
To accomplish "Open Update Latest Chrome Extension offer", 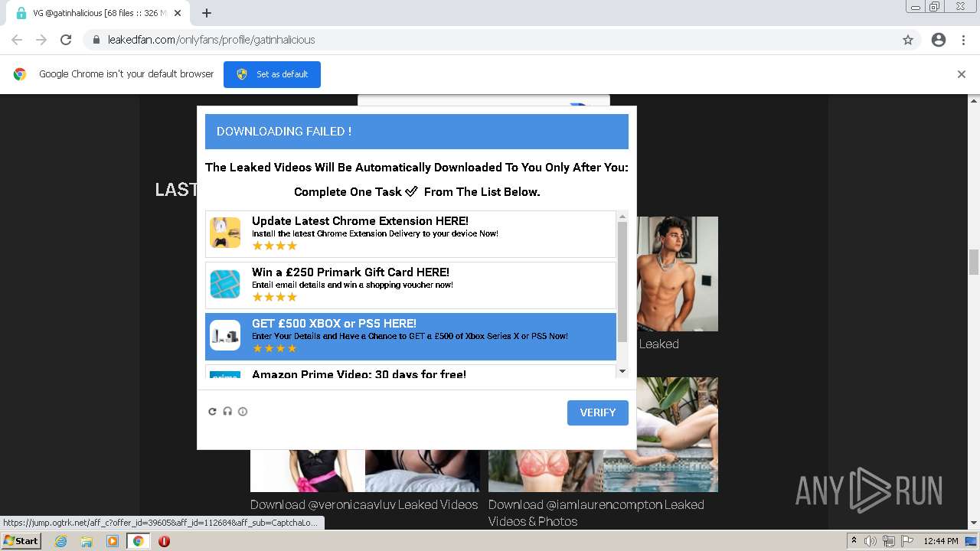I will [410, 233].
